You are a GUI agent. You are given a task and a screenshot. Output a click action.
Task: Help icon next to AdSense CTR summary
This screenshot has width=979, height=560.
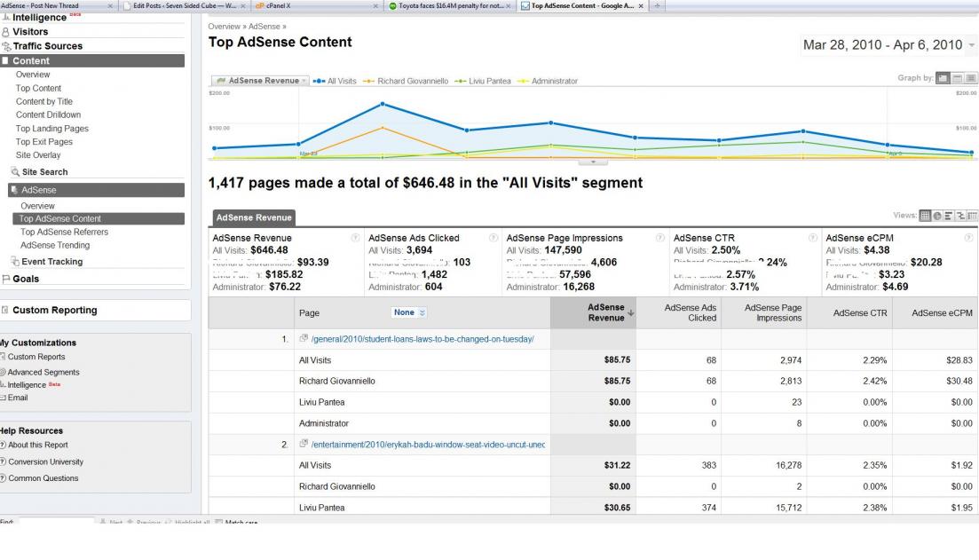[813, 237]
